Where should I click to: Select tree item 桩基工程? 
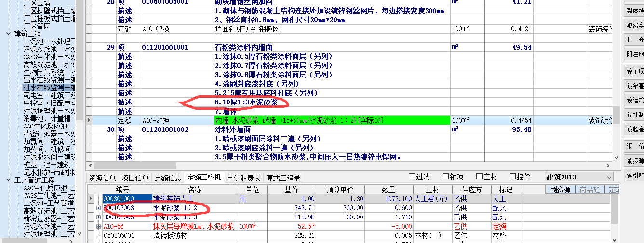[49, 165]
